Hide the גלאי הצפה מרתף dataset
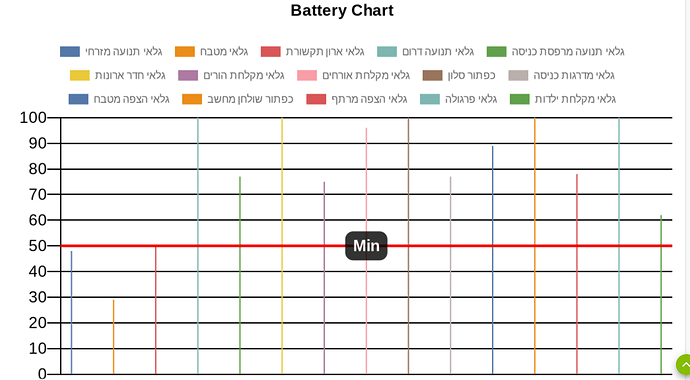Image resolution: width=690 pixels, height=380 pixels. click(x=356, y=99)
